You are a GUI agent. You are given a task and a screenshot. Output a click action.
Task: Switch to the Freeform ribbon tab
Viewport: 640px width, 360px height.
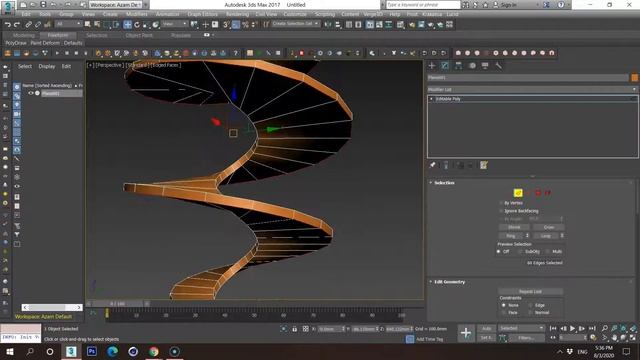[58, 36]
